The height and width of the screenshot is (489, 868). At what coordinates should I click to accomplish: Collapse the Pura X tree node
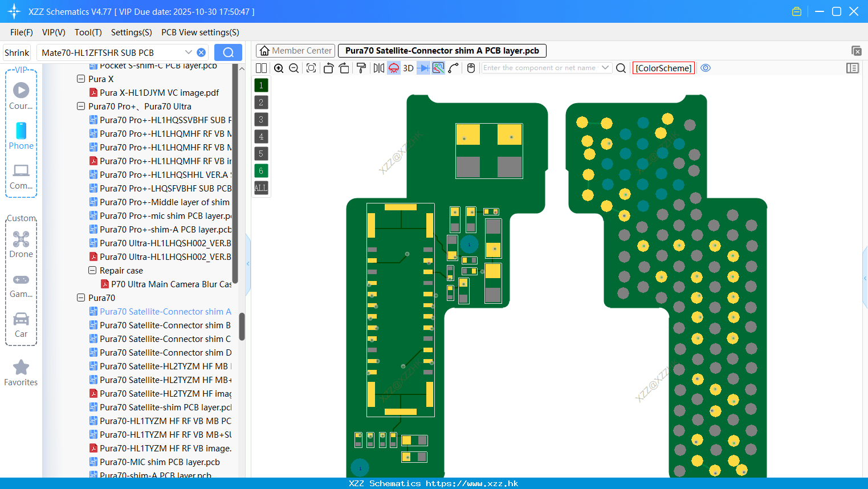[81, 79]
